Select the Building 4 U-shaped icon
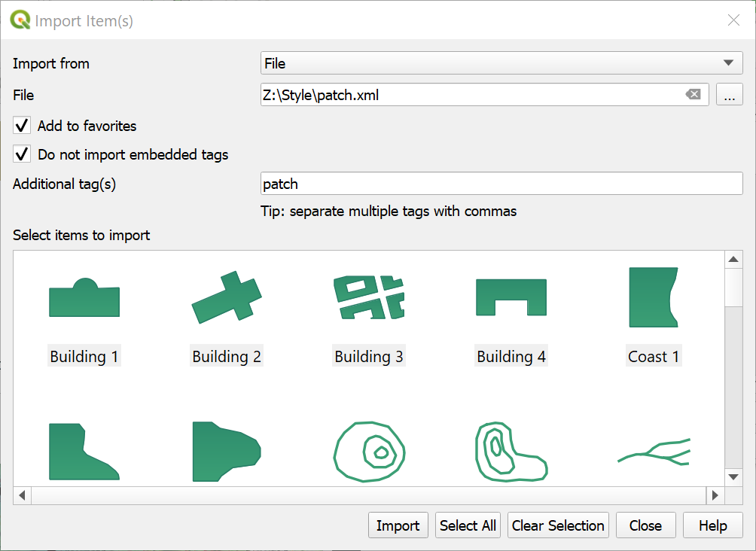The image size is (756, 551). pyautogui.click(x=511, y=297)
